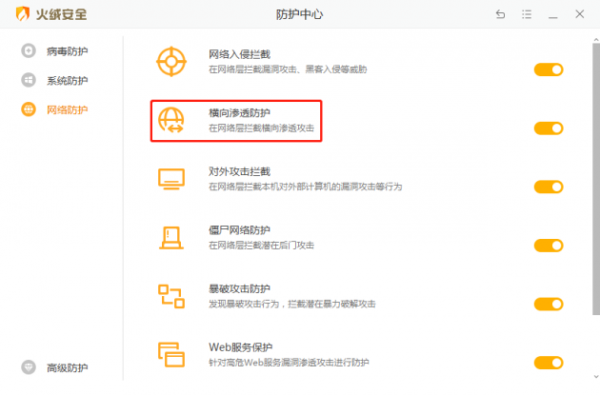Minimize the 防护中心 window

[x=553, y=17]
